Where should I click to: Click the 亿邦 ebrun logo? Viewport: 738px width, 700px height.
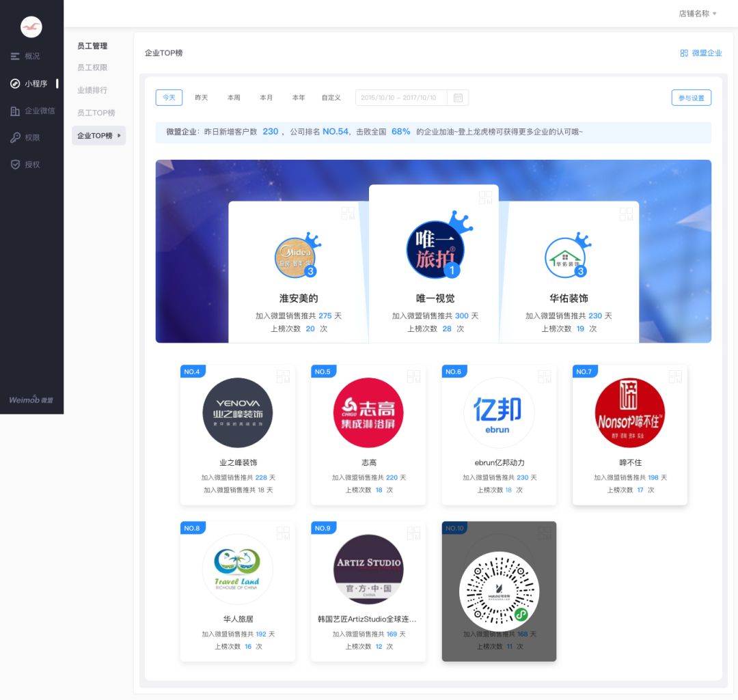tap(499, 412)
